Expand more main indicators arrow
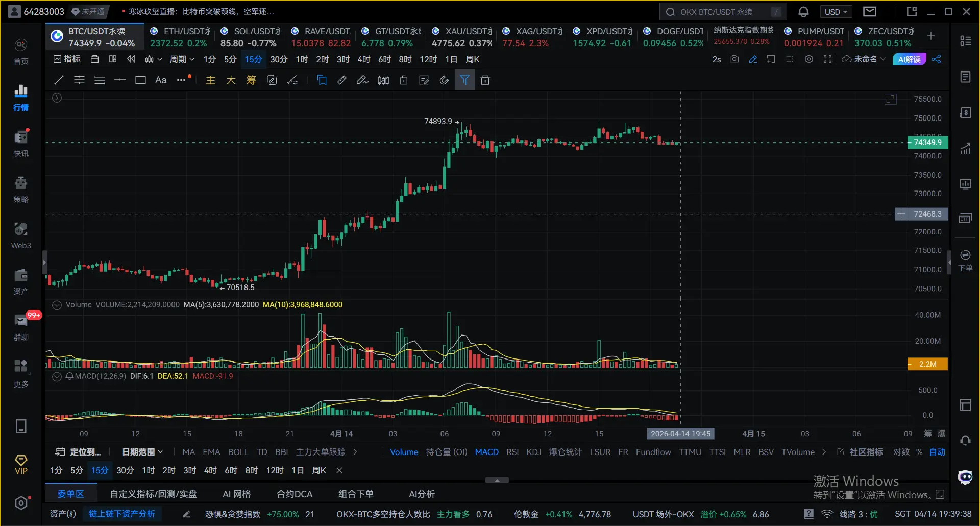The width and height of the screenshot is (980, 526). [355, 452]
